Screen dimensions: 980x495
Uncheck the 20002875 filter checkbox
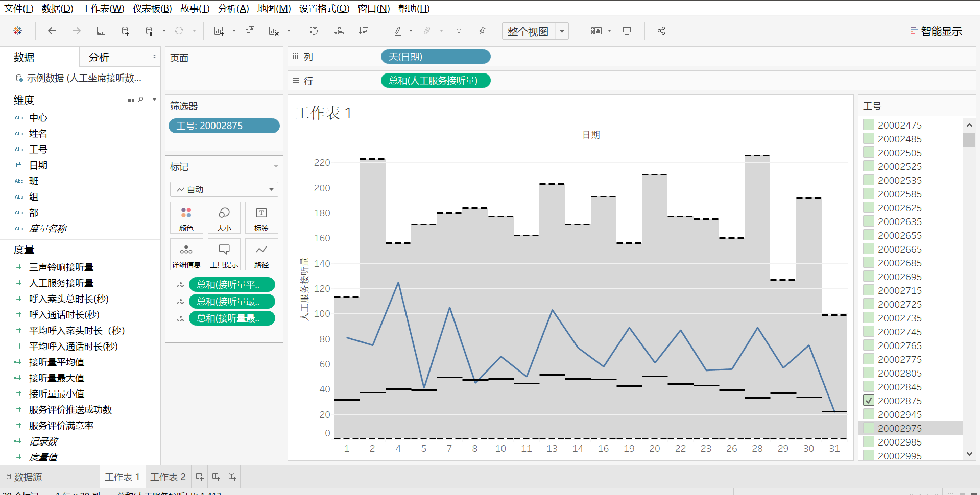(869, 400)
